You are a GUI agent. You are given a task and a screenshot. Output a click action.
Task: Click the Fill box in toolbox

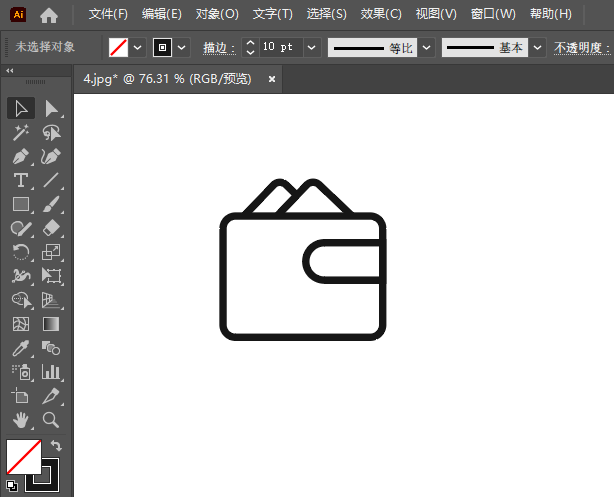click(x=23, y=457)
